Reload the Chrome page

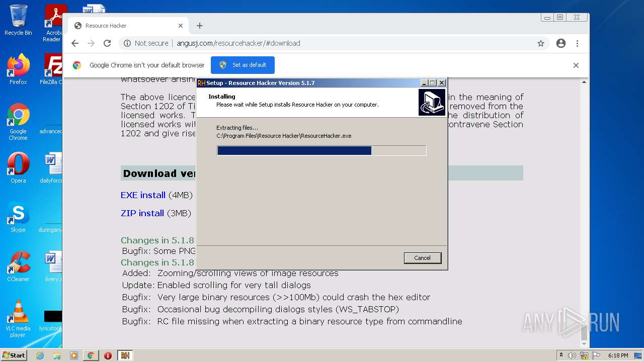coord(107,43)
